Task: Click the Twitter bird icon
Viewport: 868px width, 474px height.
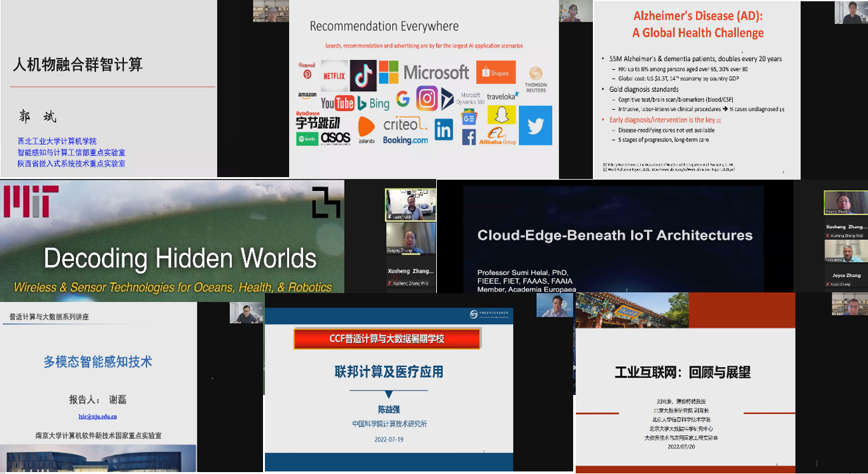Action: point(535,126)
